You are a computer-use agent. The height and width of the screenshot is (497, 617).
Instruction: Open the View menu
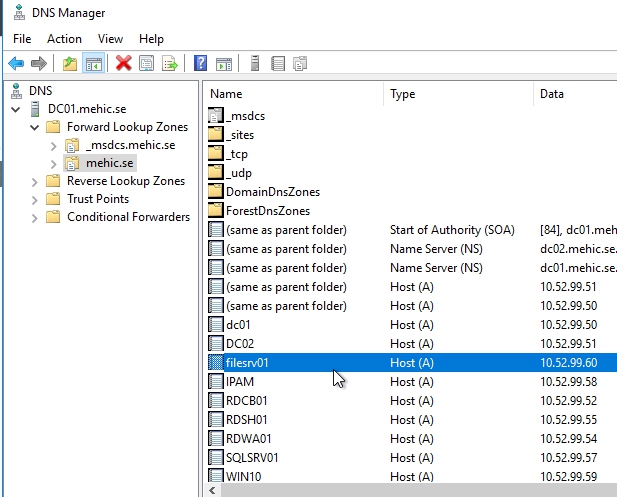point(110,39)
